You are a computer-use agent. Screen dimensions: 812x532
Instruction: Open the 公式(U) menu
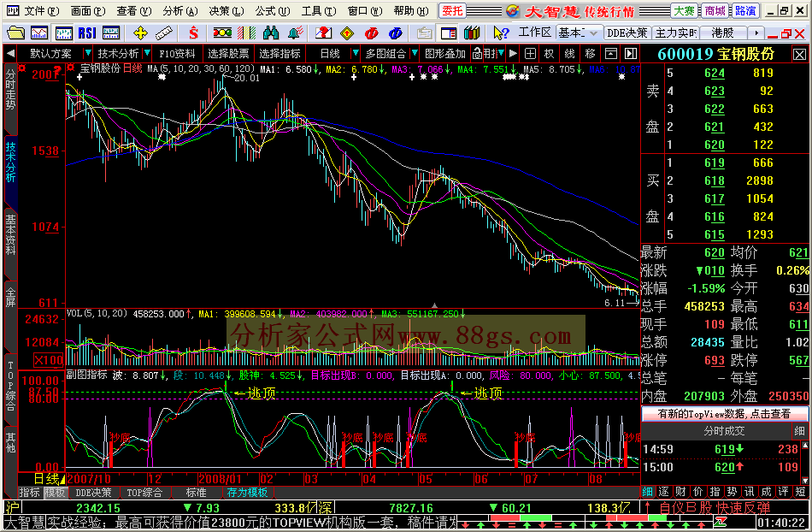pyautogui.click(x=272, y=10)
